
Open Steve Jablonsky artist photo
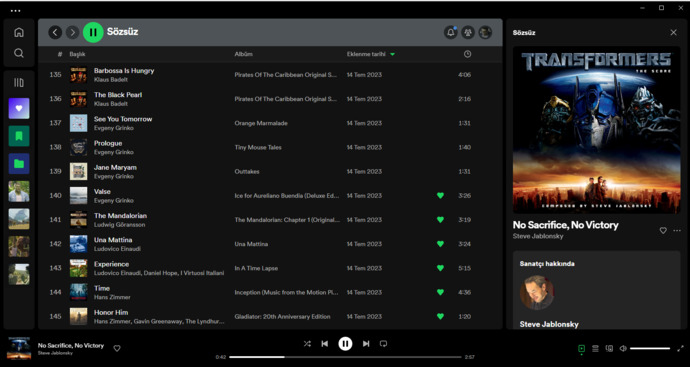536,292
